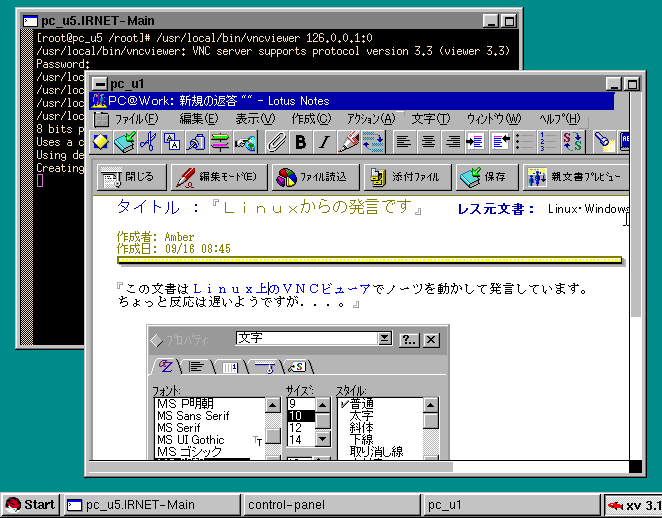Click the signpost navigation SmartIcon
Viewport: 662px width, 518px height.
click(220, 142)
